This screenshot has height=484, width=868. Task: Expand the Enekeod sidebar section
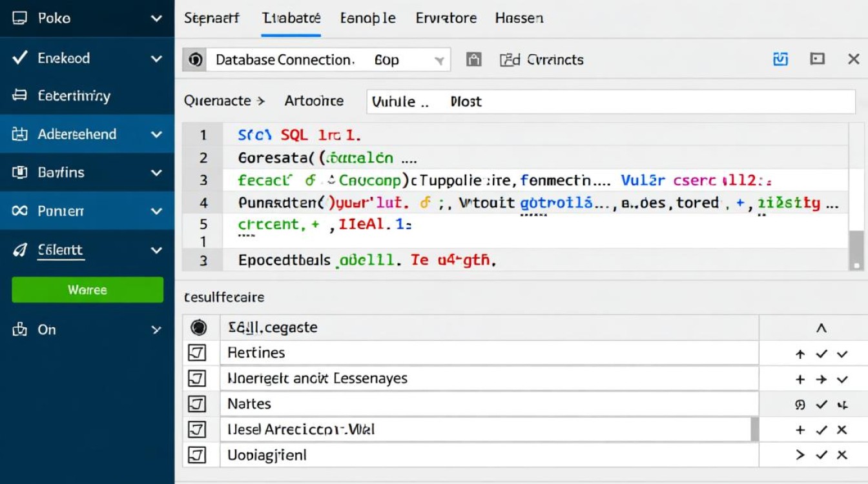coord(156,59)
